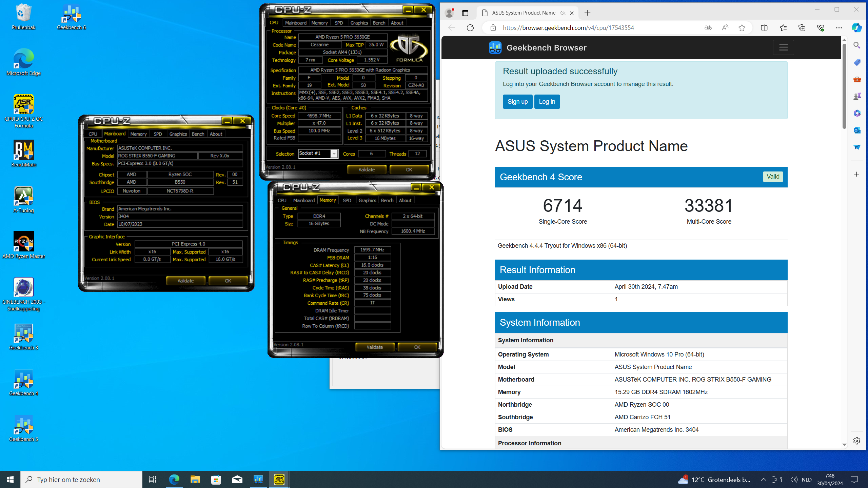Refresh the Geekbench browser page
The height and width of the screenshot is (488, 868).
point(470,28)
